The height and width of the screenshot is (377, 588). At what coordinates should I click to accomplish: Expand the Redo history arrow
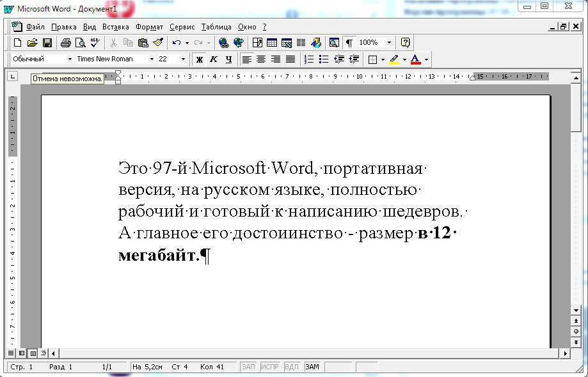(x=209, y=43)
